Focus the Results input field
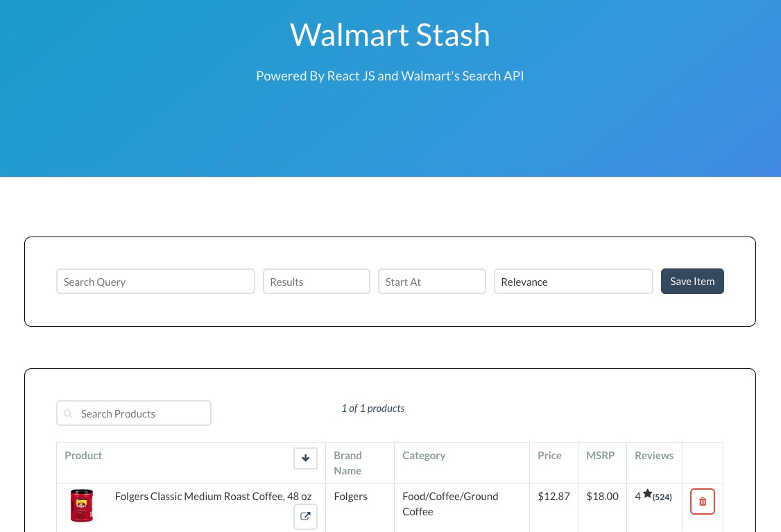Image resolution: width=781 pixels, height=532 pixels. coord(316,282)
